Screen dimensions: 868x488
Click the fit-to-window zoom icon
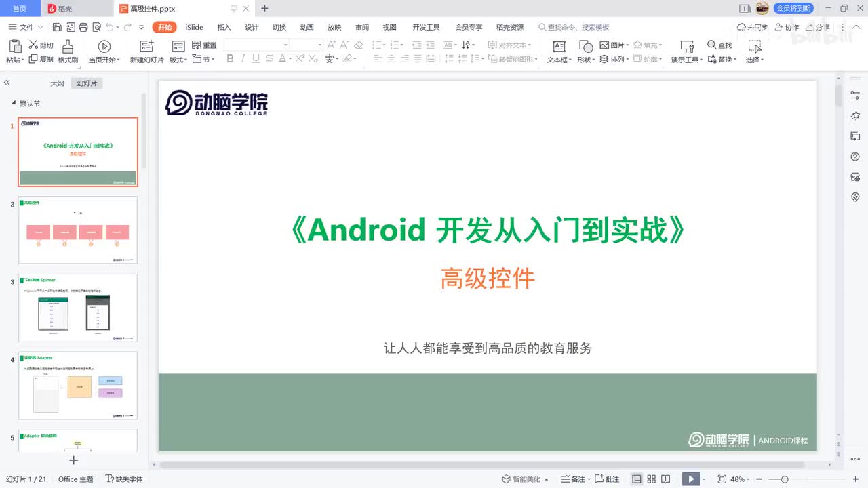click(x=722, y=479)
